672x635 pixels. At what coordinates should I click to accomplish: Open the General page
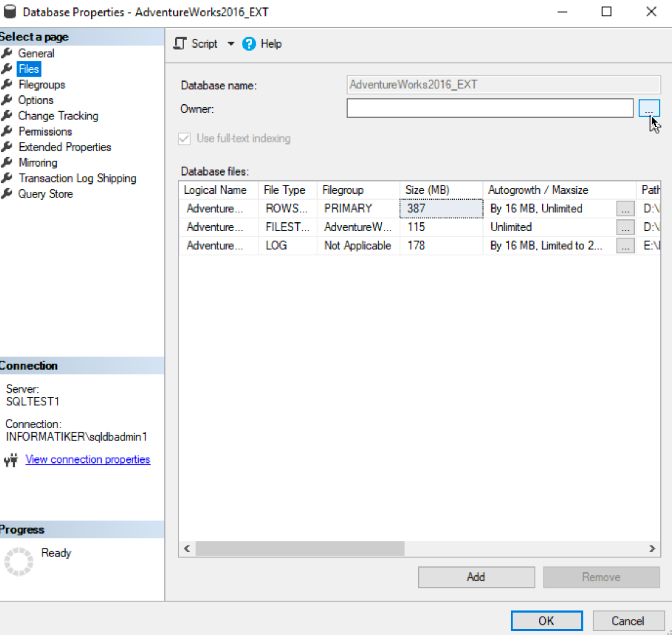click(x=36, y=53)
